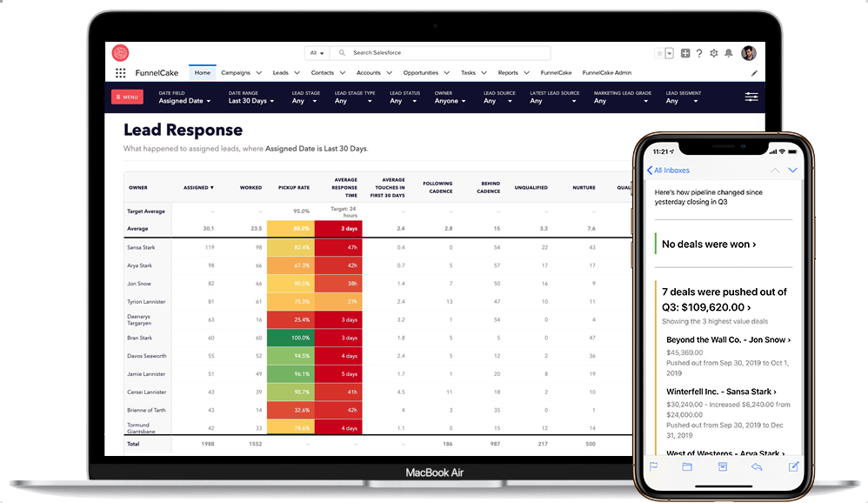Viewport: 868px width, 503px height.
Task: Open the Latest Lead Source dropdown
Action: (554, 101)
